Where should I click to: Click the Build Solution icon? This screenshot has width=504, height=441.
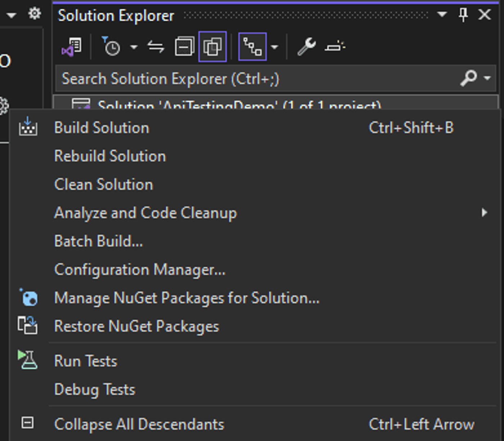[x=28, y=126]
